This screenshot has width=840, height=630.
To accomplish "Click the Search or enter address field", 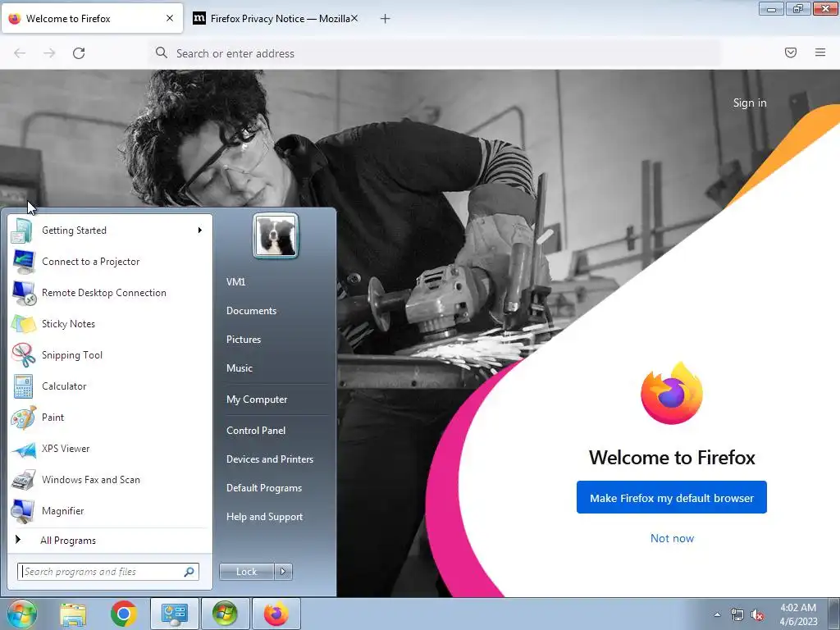I will click(435, 53).
